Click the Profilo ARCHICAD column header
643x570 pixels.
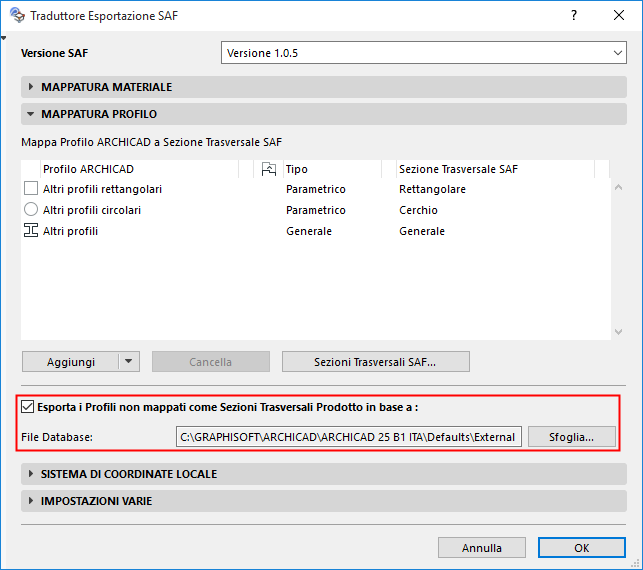[x=139, y=169]
